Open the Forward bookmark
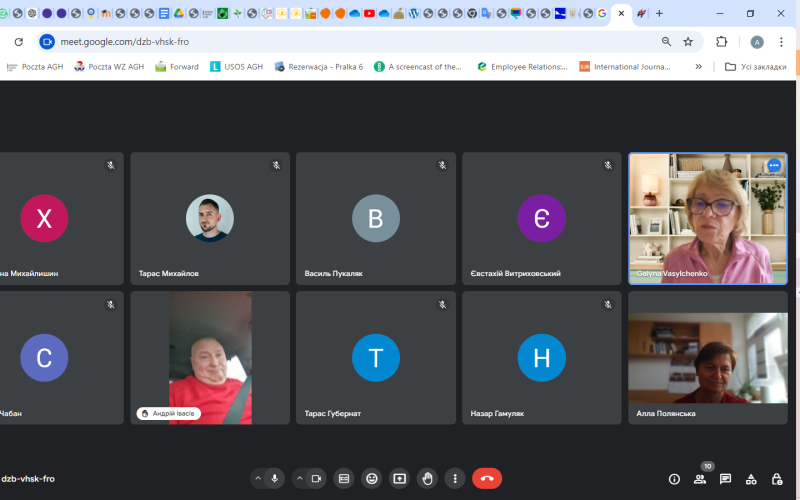Screen dimensions: 800x500 [x=177, y=67]
